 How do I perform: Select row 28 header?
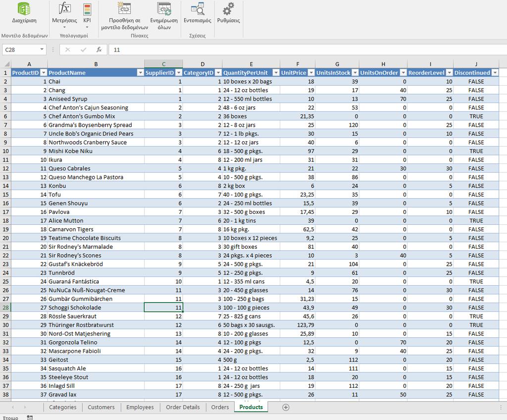[x=5, y=308]
